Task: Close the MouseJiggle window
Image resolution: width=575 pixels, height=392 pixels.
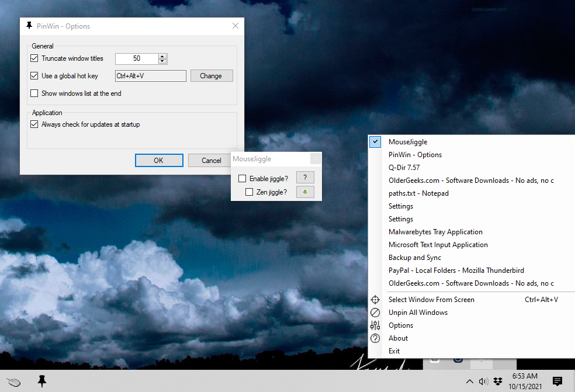Action: [316, 159]
